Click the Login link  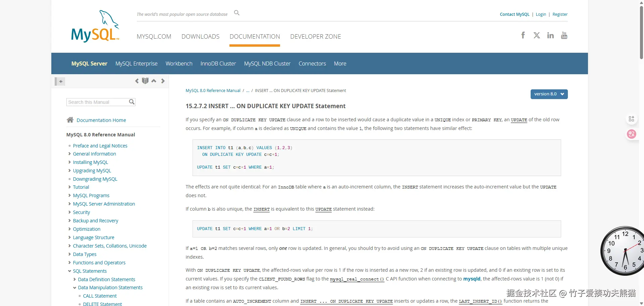(541, 14)
